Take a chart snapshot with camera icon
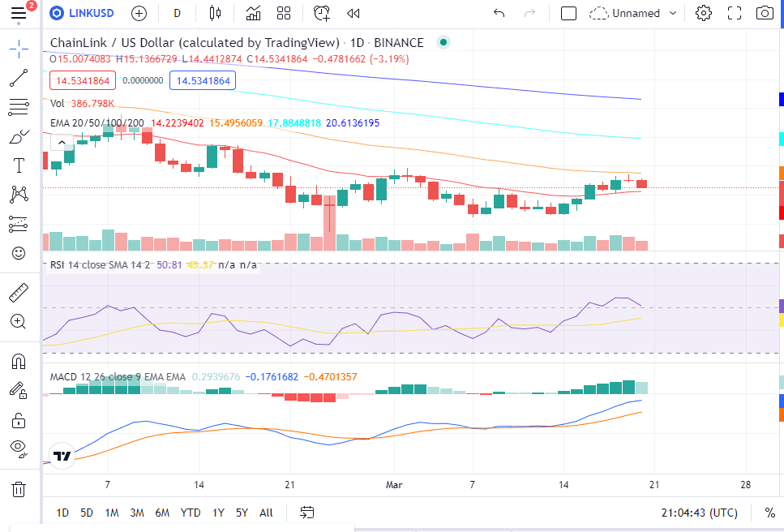784x532 pixels. coord(765,14)
